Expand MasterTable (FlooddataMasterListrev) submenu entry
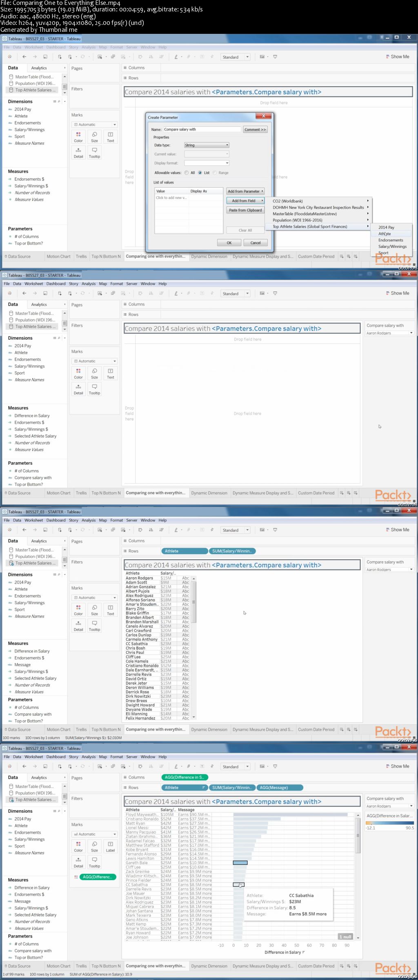The height and width of the screenshot is (980, 418). click(320, 214)
